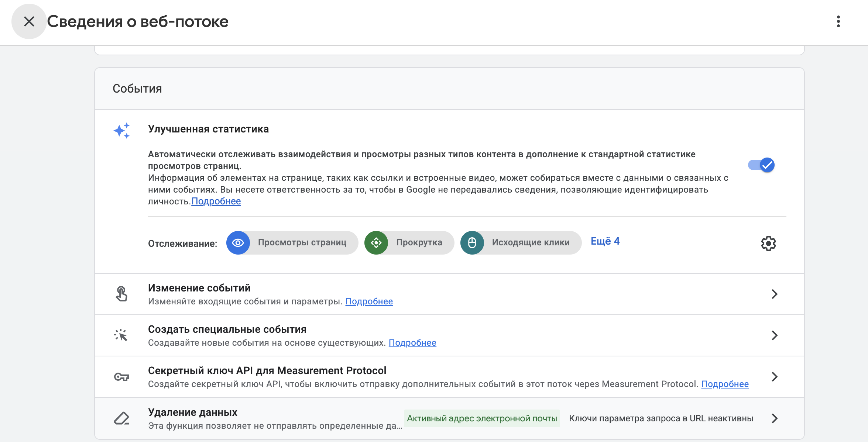868x442 pixels.
Task: Show the Ещё 4 additional tracked events
Action: pyautogui.click(x=605, y=241)
